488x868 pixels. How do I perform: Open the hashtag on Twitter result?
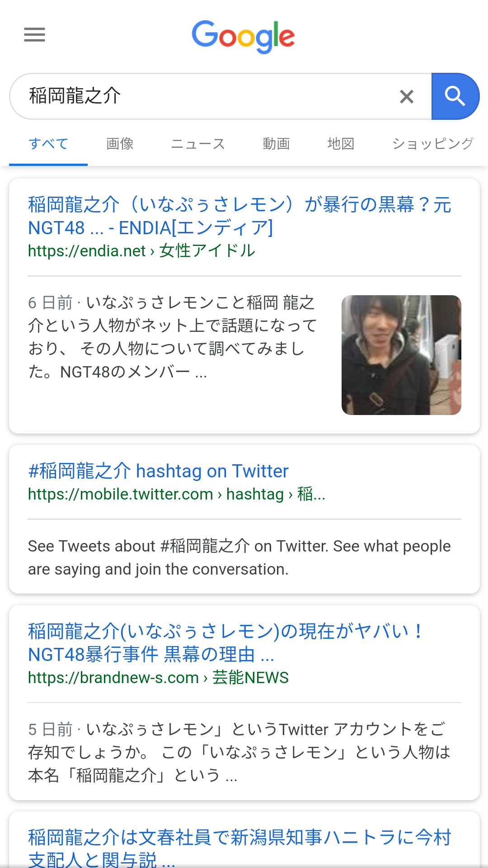click(x=158, y=471)
